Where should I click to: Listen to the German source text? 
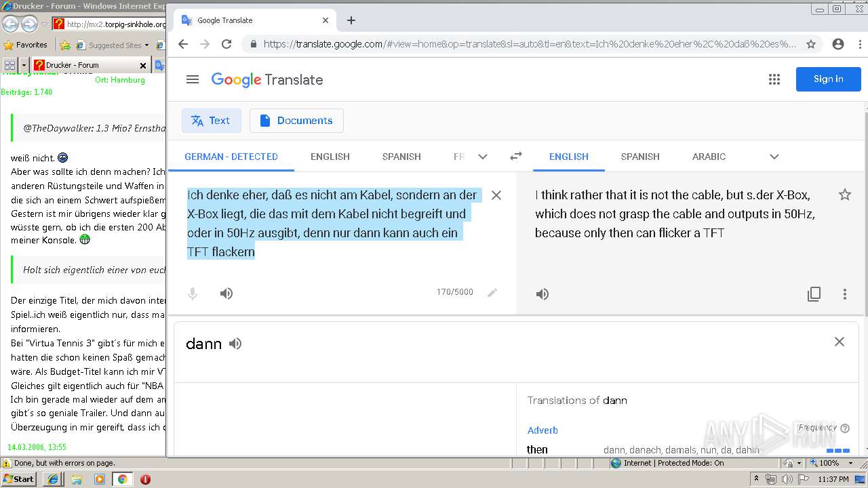click(226, 293)
